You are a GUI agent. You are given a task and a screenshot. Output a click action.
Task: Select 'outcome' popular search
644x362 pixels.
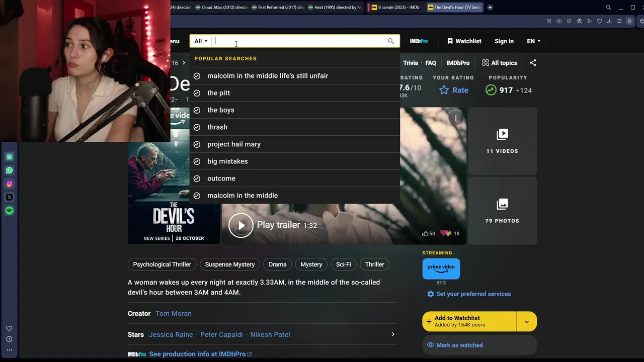[x=295, y=178]
